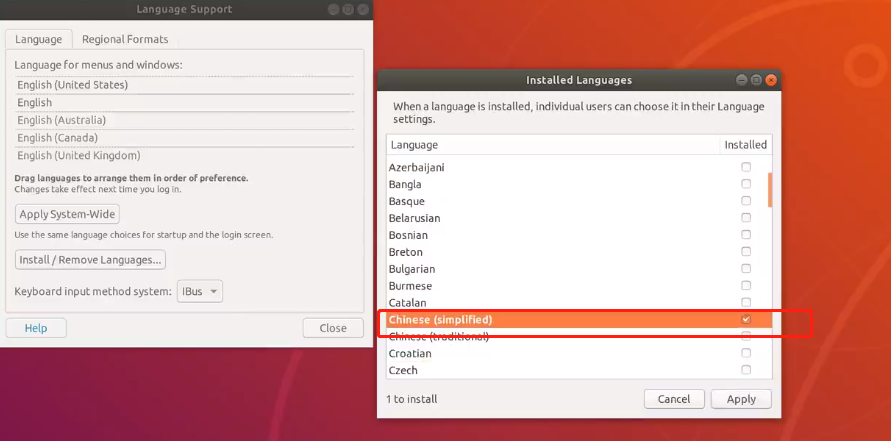Apply the language installation changes
Viewport: 891px width, 441px height.
[742, 399]
